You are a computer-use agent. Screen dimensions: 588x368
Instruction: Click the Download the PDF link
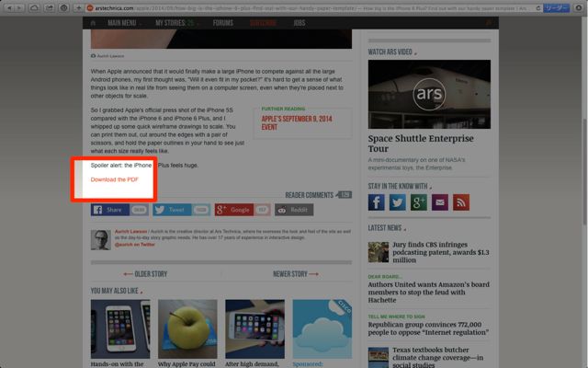(114, 179)
